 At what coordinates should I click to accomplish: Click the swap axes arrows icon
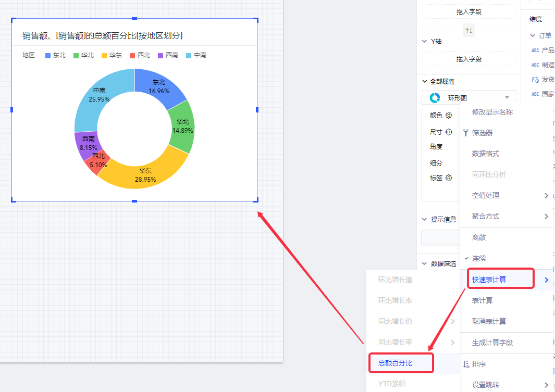click(x=469, y=31)
